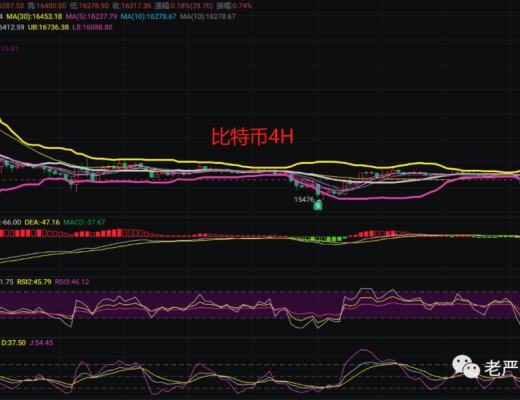Click the 0.18%(29.70) change percentage
Image resolution: width=520 pixels, height=400 pixels.
(x=192, y=6)
